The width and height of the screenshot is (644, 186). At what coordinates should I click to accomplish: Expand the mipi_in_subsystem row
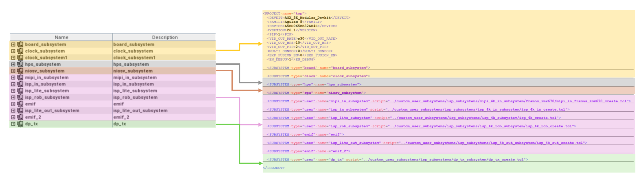point(13,77)
